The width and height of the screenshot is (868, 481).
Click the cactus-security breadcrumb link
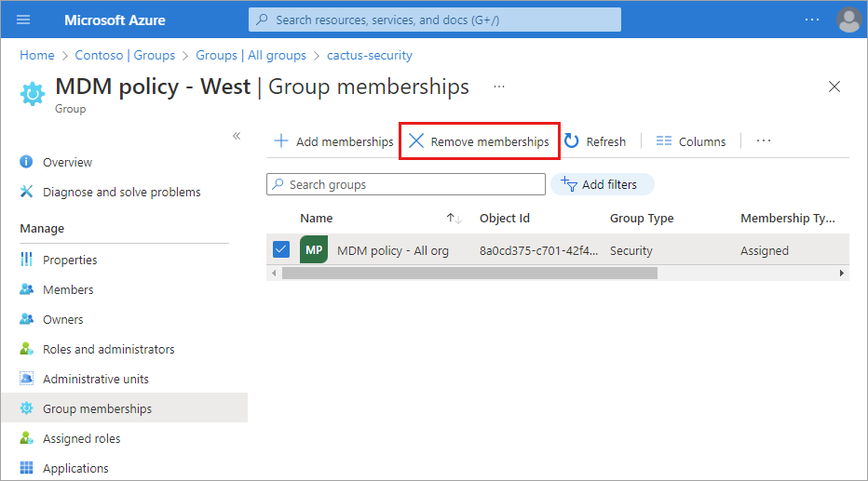[x=369, y=55]
